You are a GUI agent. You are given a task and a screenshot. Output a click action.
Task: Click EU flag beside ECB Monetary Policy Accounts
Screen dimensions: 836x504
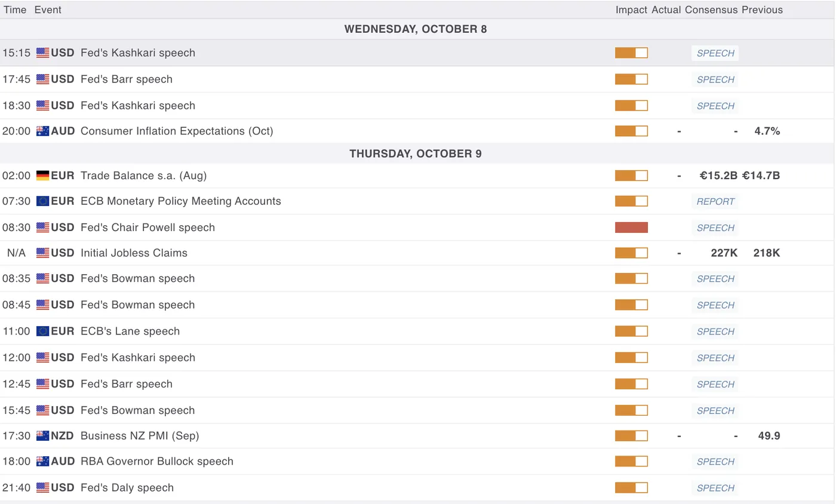[42, 201]
